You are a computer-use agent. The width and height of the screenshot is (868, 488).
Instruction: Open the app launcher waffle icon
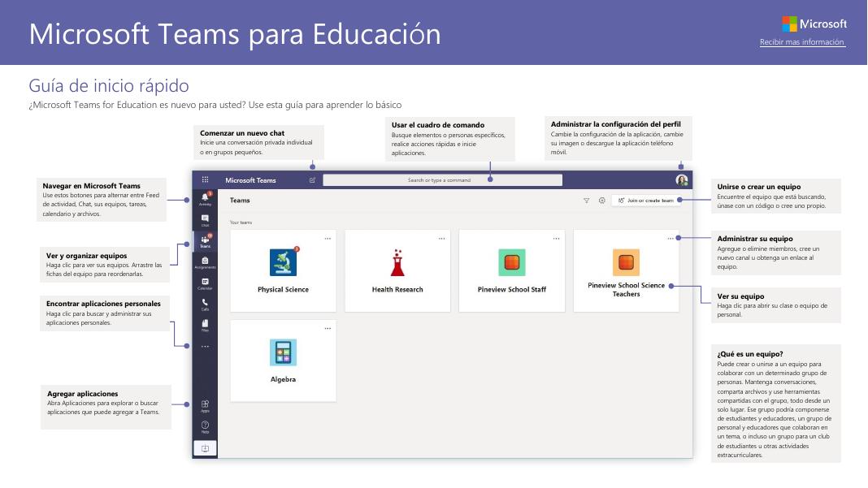pos(205,179)
